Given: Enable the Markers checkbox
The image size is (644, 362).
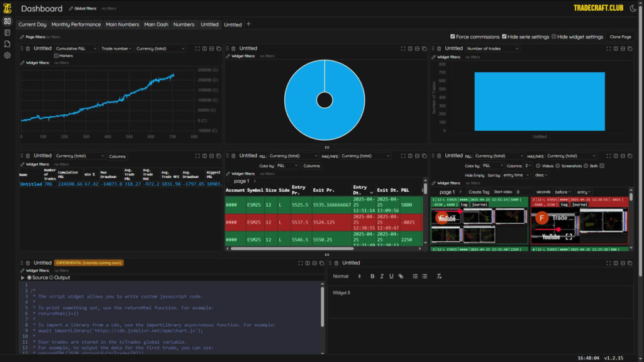Looking at the screenshot, I should [56, 56].
